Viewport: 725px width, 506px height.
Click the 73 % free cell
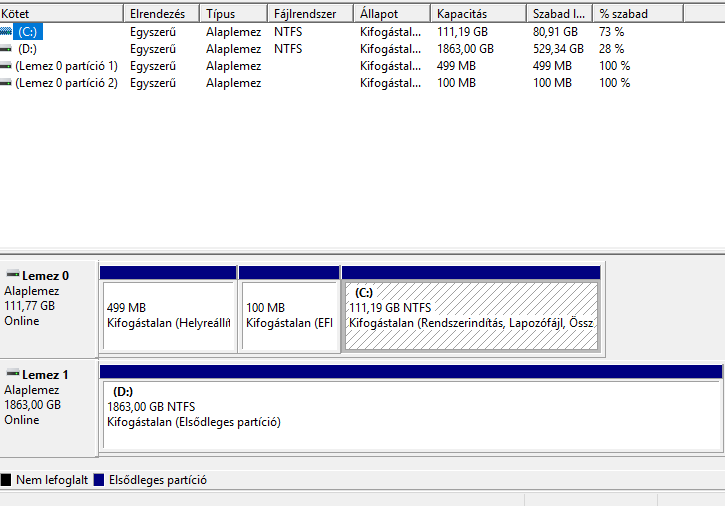pos(611,31)
